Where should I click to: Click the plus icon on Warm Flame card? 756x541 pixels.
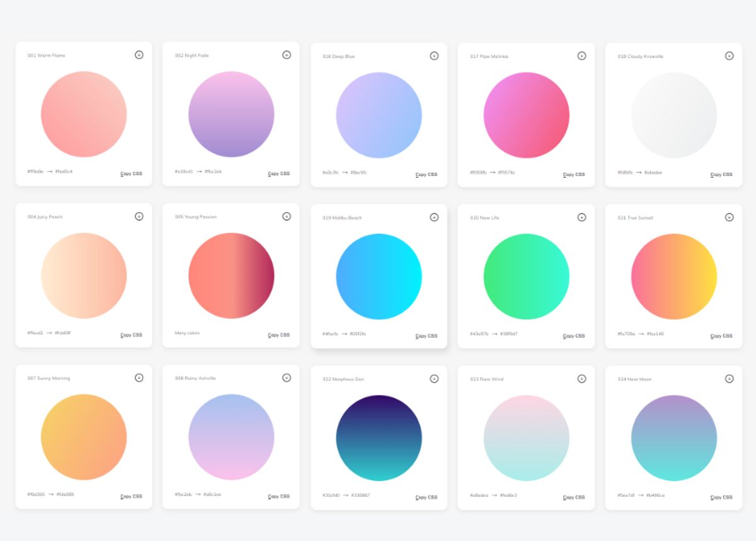[139, 55]
